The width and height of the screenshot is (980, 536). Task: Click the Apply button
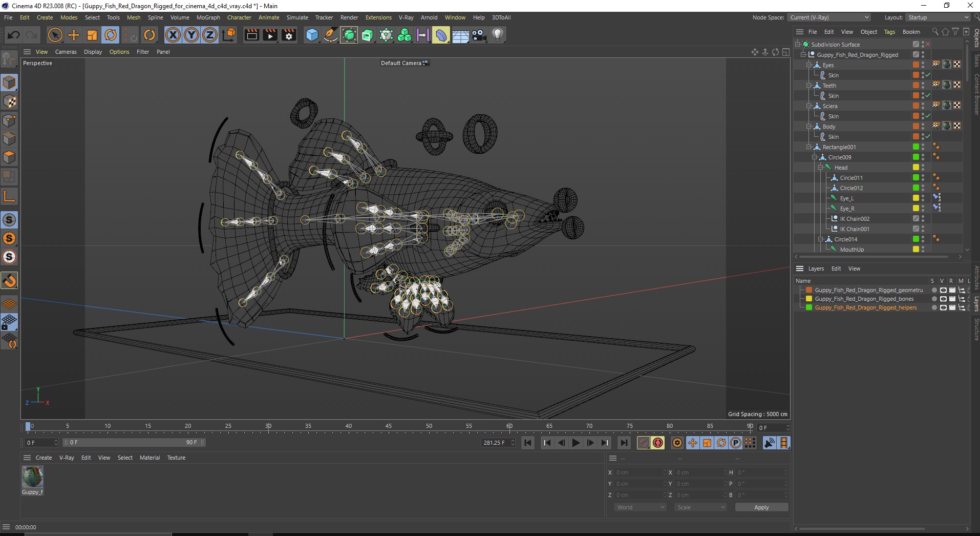[x=761, y=507]
